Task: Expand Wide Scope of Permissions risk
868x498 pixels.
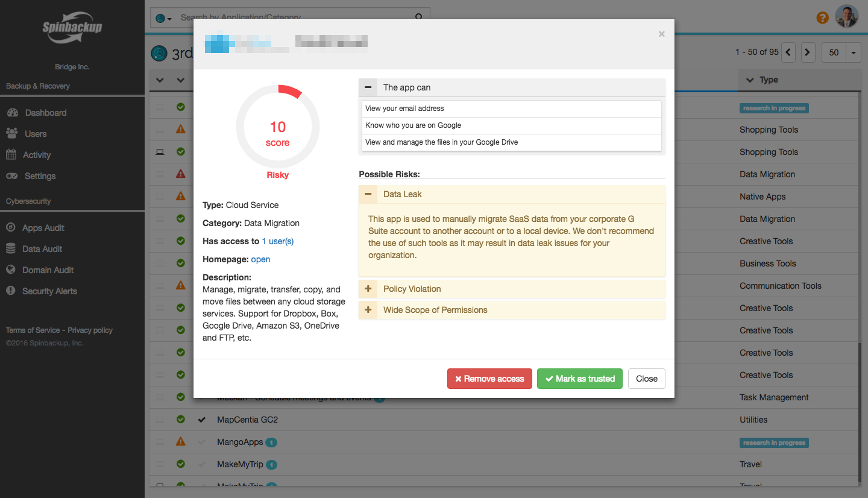Action: click(368, 310)
